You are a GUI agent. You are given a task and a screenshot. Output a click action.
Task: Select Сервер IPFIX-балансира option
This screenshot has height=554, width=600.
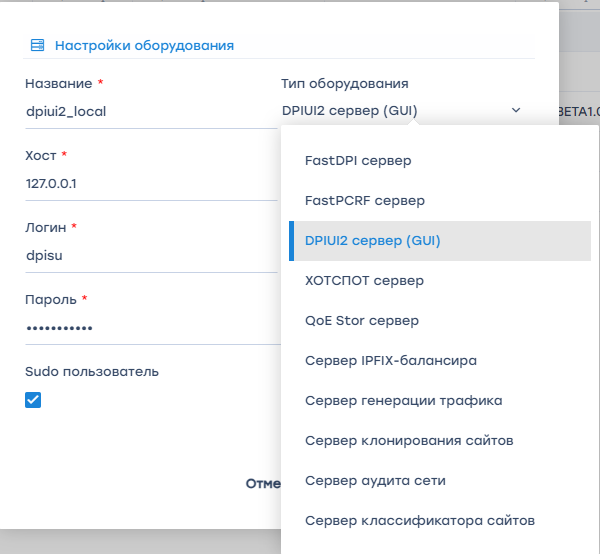tap(390, 360)
